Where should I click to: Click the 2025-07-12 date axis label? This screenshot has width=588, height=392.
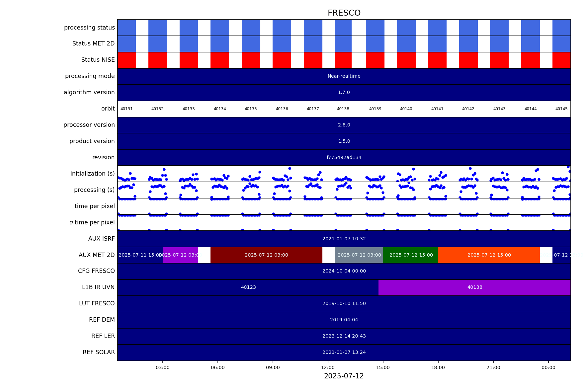point(344,376)
